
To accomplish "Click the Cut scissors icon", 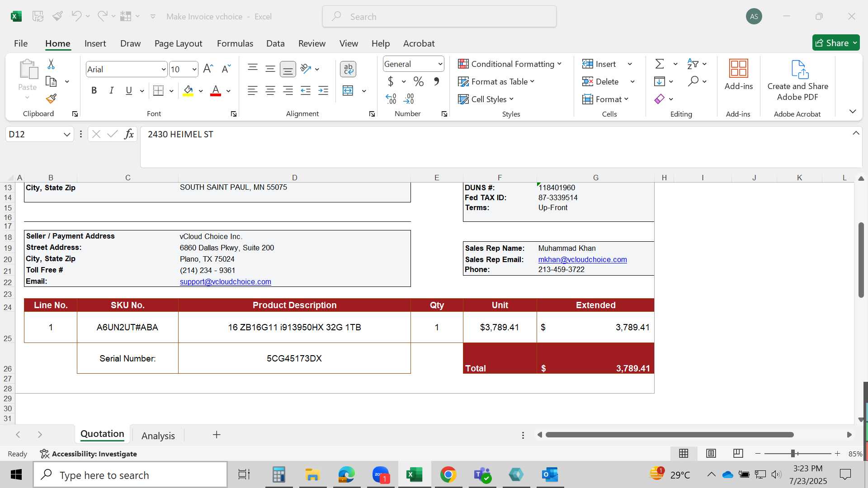I will pyautogui.click(x=51, y=64).
